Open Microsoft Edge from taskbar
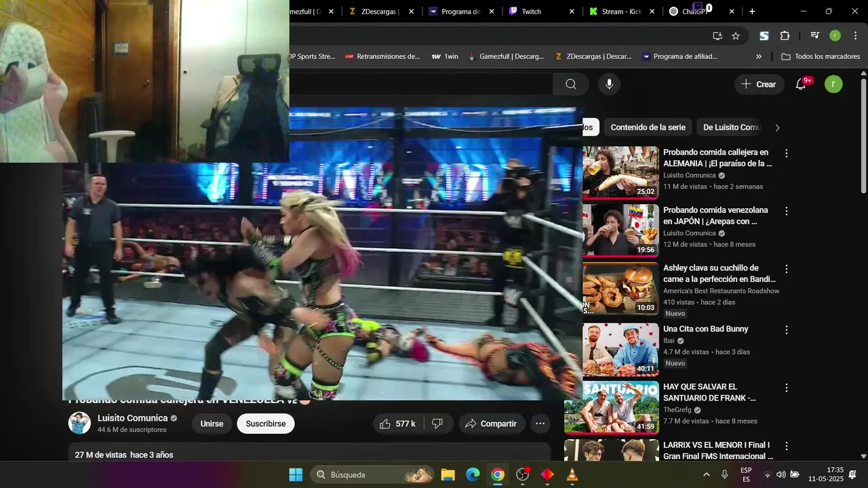Viewport: 868px width, 488px height. 473,474
